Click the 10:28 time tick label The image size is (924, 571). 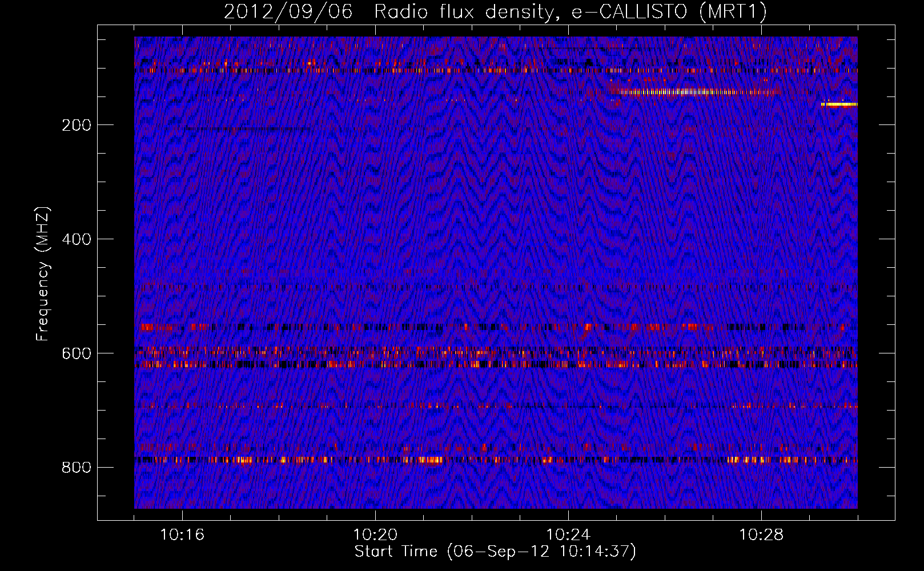[761, 535]
